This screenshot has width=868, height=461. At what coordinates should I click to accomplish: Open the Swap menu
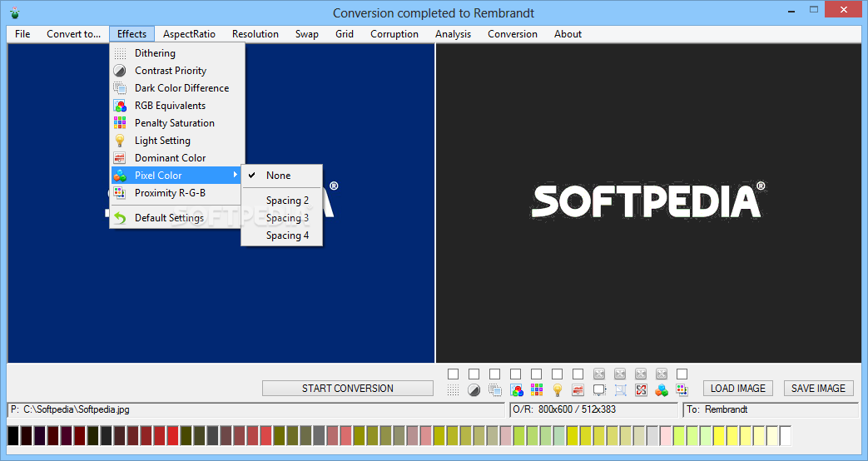click(x=307, y=34)
